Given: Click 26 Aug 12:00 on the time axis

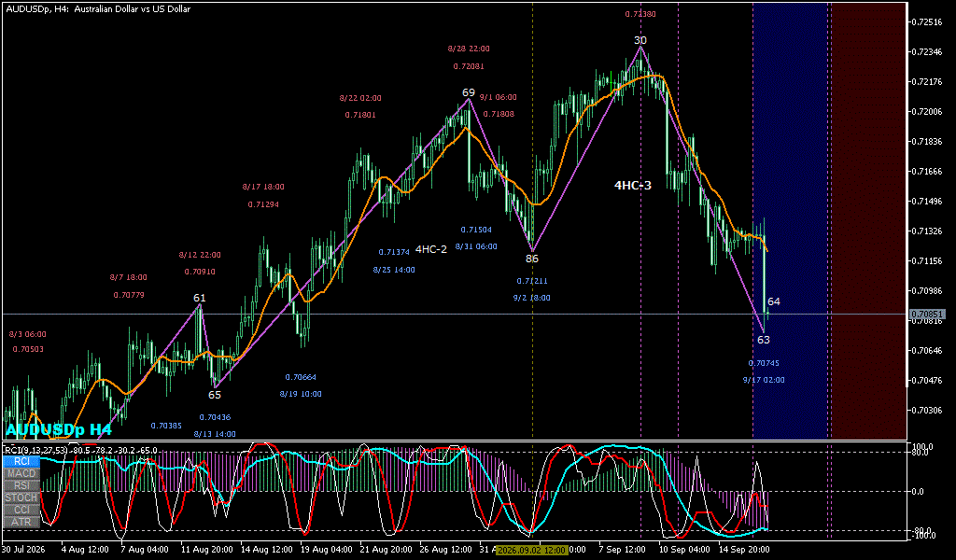Looking at the screenshot, I should 445,550.
